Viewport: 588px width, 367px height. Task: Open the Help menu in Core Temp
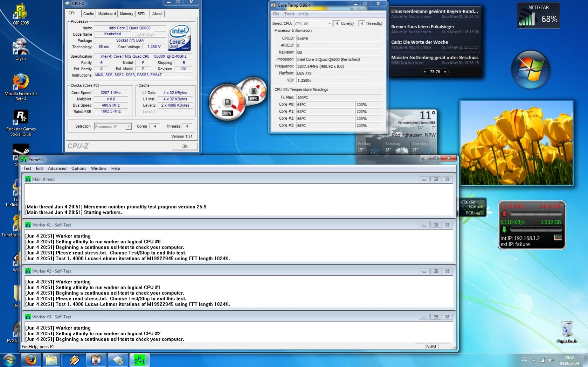click(x=304, y=14)
